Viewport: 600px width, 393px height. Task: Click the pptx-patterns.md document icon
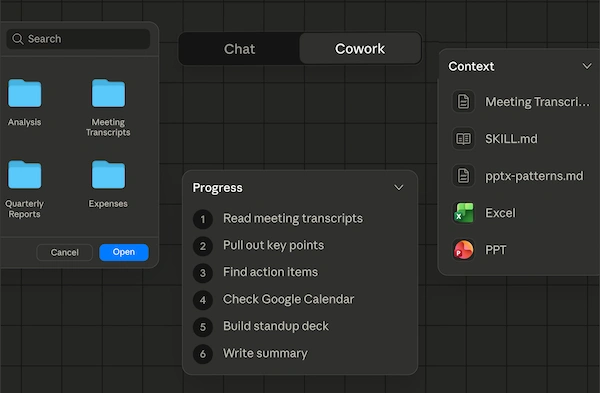(x=463, y=176)
